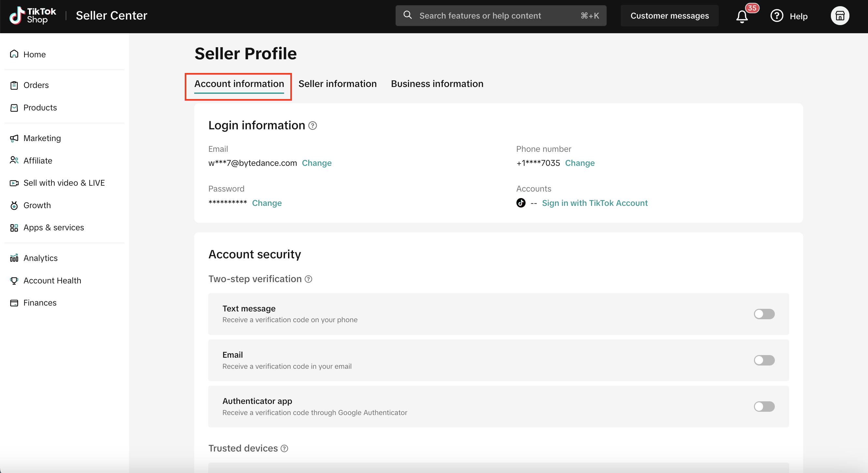The height and width of the screenshot is (473, 868).
Task: Turn on Email verification toggle
Action: [x=764, y=360]
